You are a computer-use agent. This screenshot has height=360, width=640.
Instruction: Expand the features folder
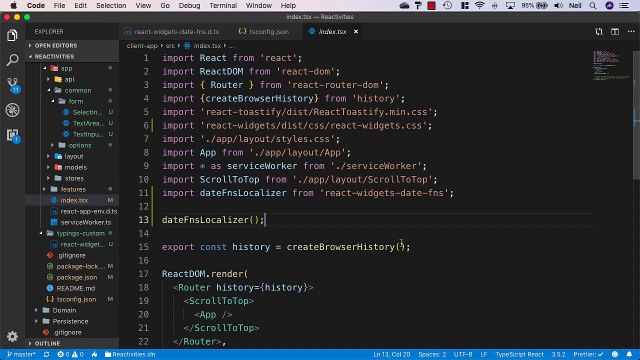(x=72, y=189)
